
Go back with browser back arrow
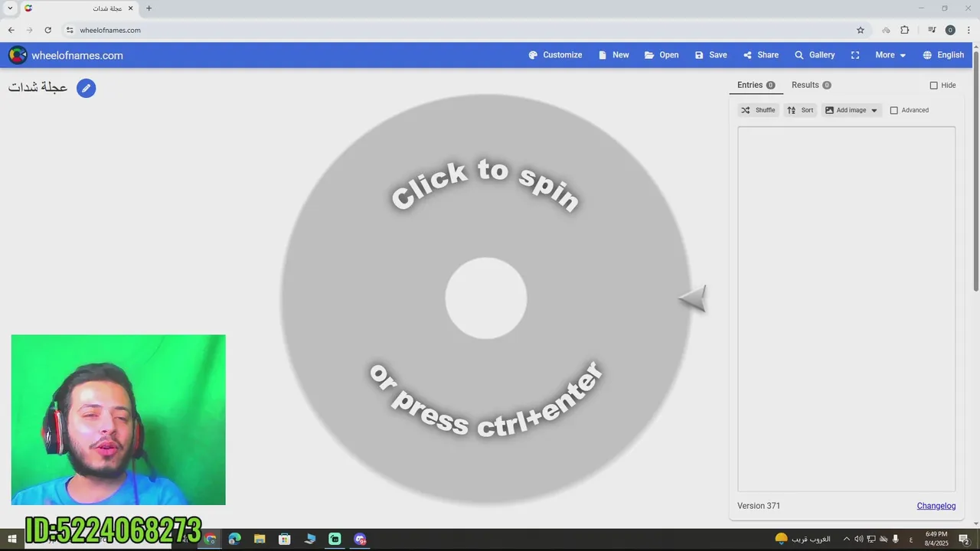(11, 30)
